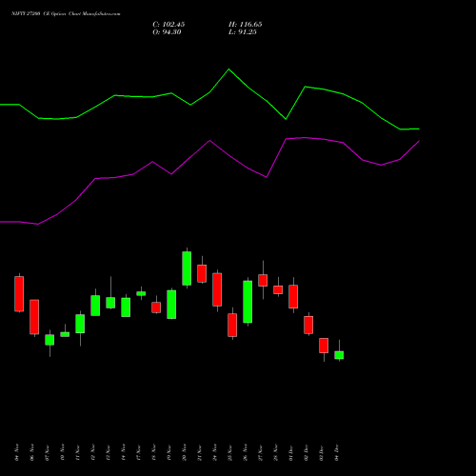The height and width of the screenshot is (476, 476).
Task: Click the first red candle above 04 Nov
Action: click(x=19, y=293)
